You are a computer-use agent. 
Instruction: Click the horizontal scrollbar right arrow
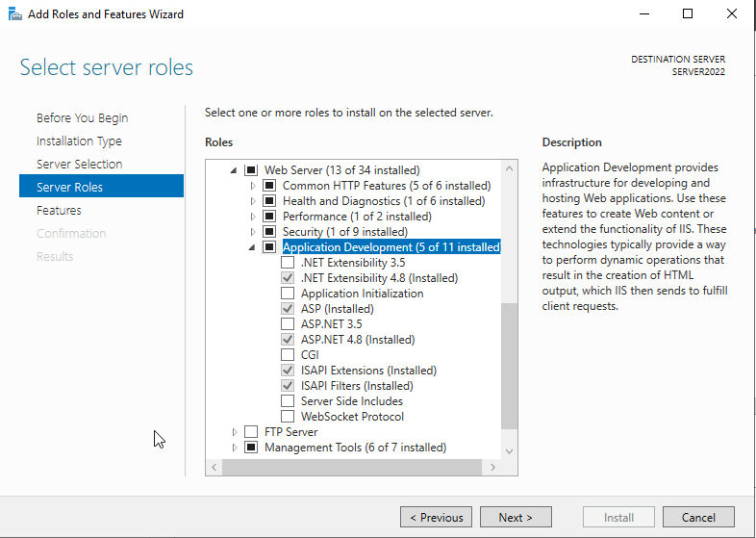[x=494, y=467]
